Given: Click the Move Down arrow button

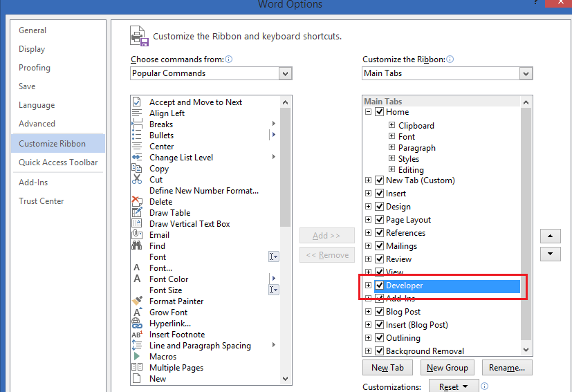Looking at the screenshot, I should pos(550,254).
